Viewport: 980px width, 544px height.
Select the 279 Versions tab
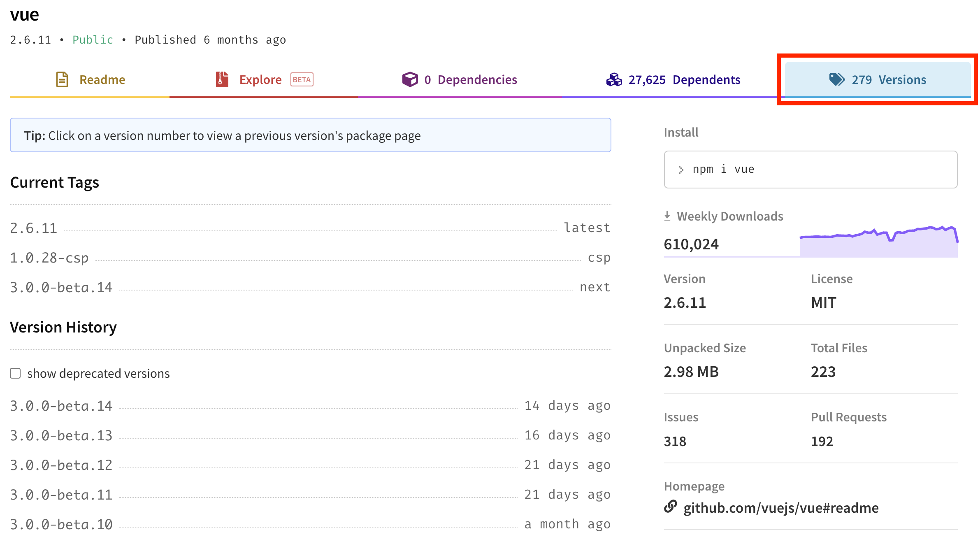[x=878, y=79]
